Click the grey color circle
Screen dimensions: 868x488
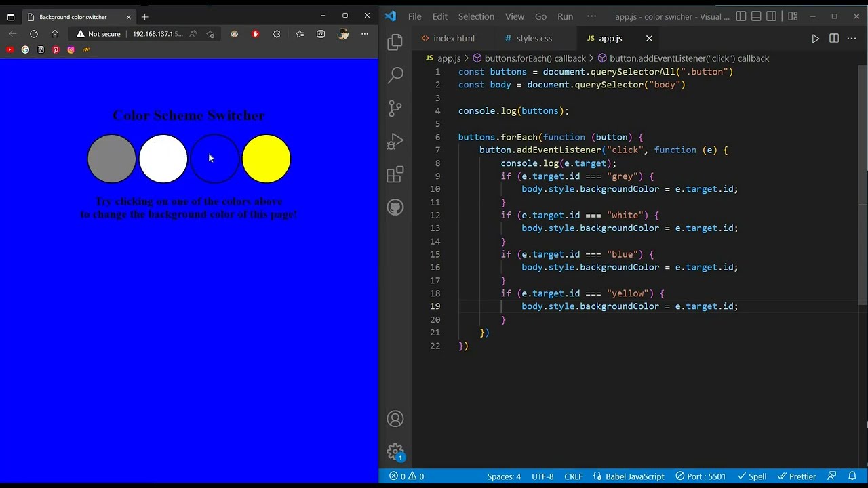pyautogui.click(x=112, y=159)
